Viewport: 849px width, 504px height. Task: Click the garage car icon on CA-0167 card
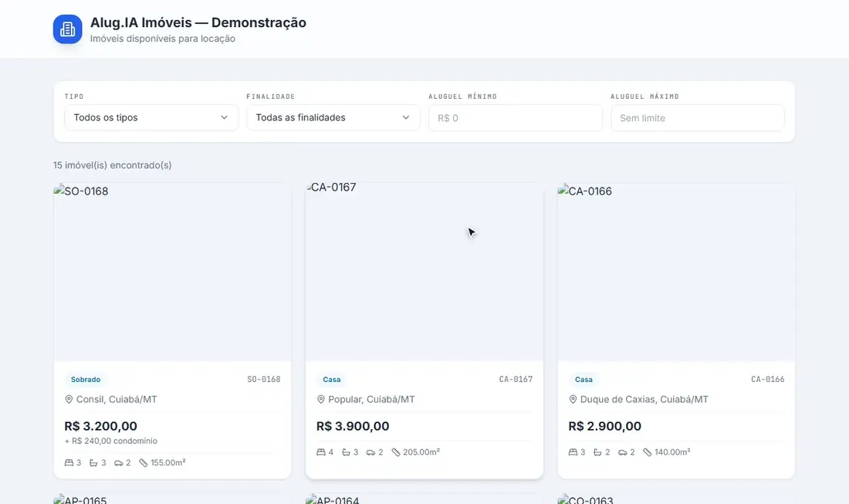(x=371, y=452)
